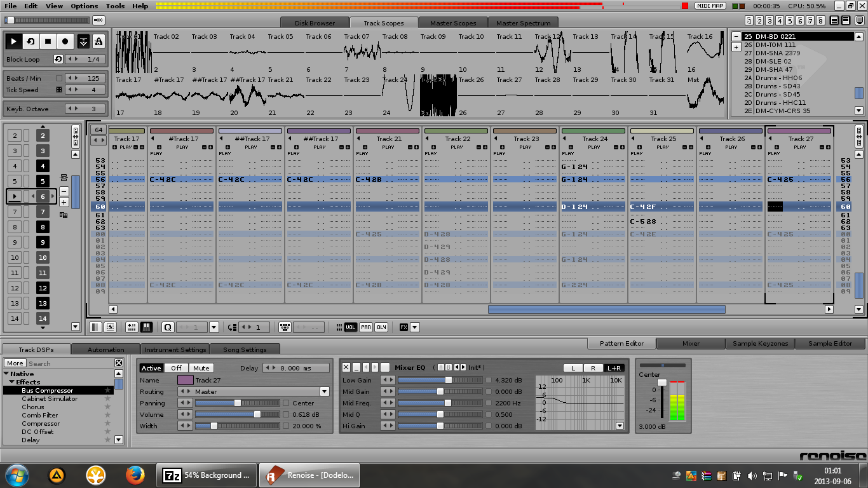Click the Mute button for Track 27

[x=201, y=368]
